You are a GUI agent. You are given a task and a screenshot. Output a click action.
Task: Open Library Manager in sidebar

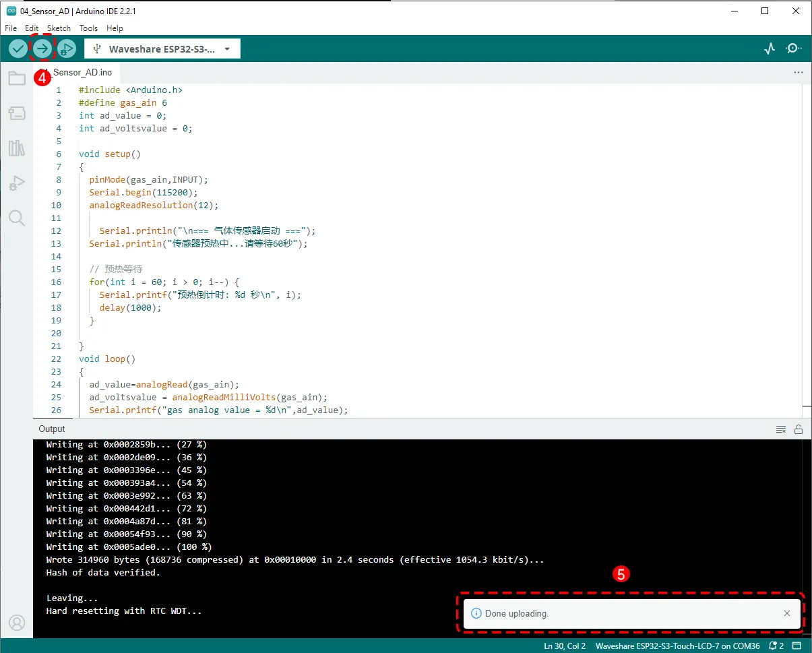click(x=17, y=148)
